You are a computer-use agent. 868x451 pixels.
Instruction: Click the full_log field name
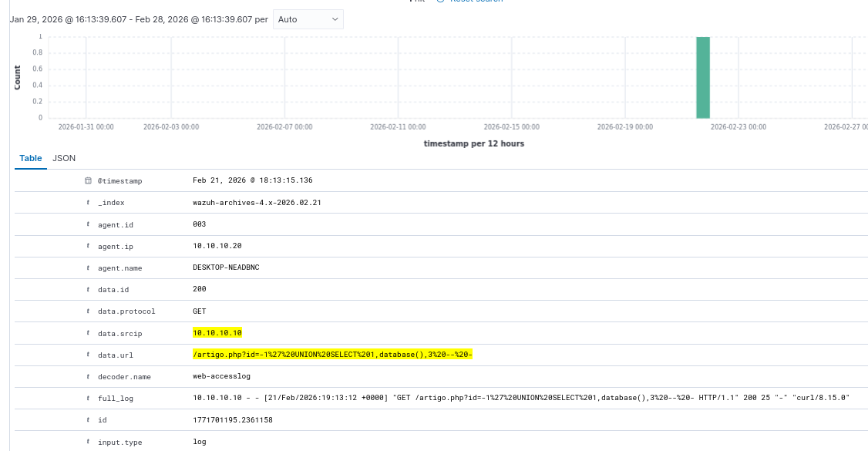116,399
